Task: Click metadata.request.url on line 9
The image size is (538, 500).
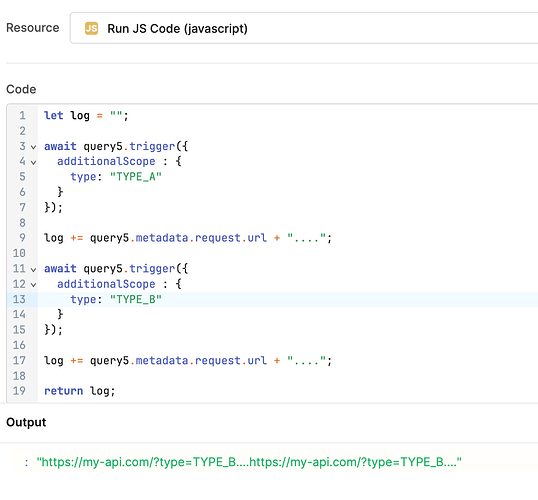Action: (x=201, y=238)
